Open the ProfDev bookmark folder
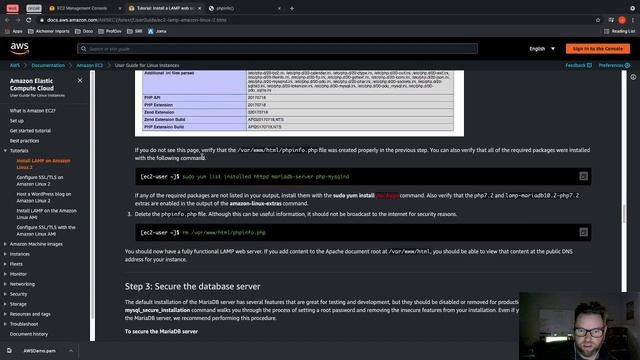Viewport: 640px width, 360px height. 110,31
